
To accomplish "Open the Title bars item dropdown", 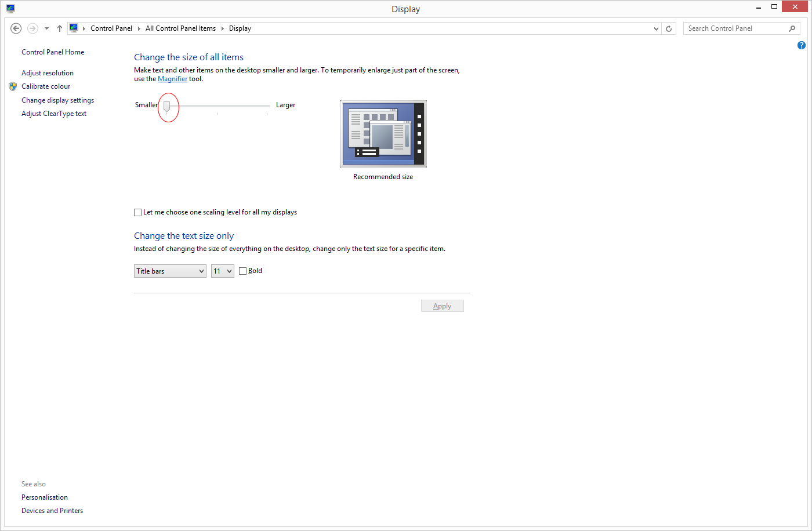I will (170, 271).
